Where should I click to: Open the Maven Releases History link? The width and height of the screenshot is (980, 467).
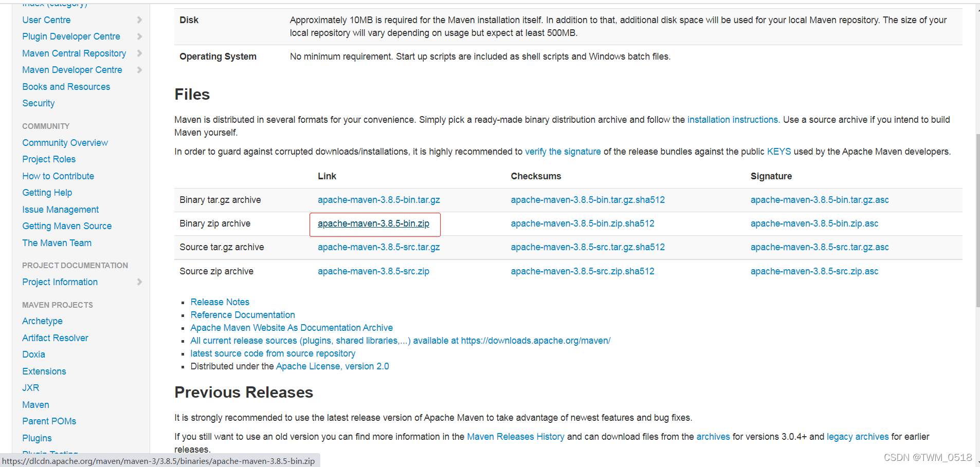515,437
